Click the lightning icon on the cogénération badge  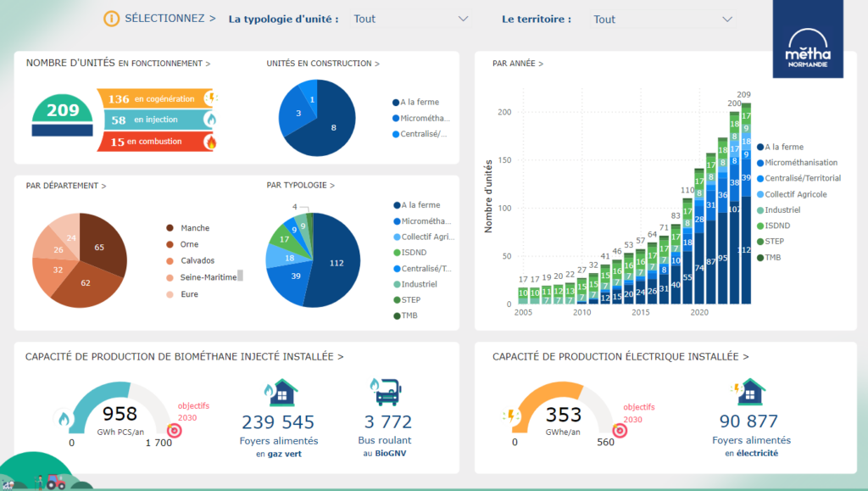211,98
